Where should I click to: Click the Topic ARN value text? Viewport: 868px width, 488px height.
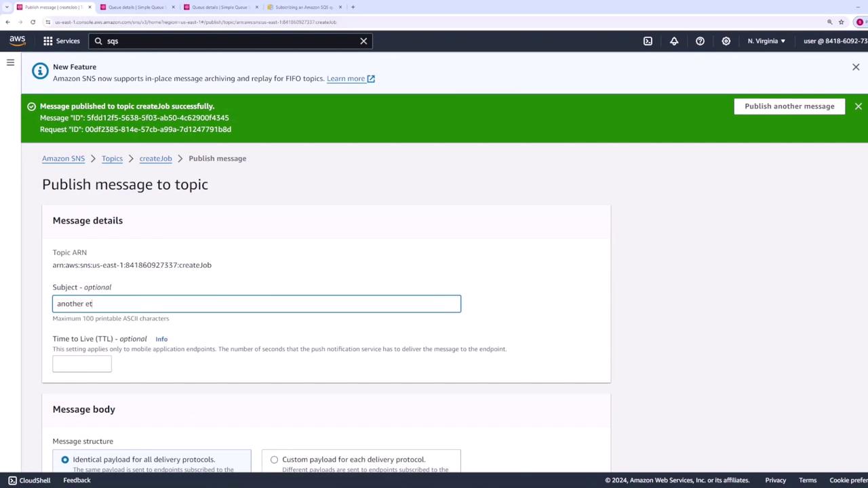pyautogui.click(x=132, y=265)
